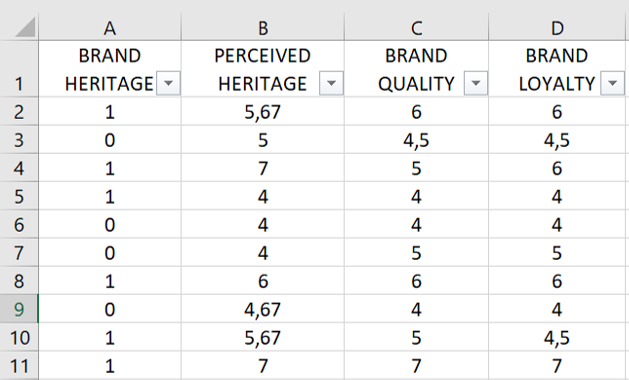Select cell C2 with value 6

tap(416, 111)
